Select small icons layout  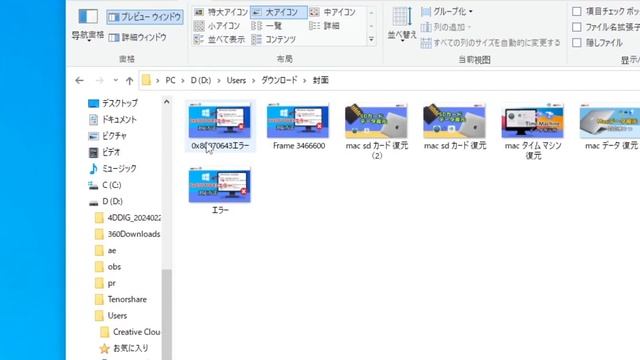pos(217,26)
